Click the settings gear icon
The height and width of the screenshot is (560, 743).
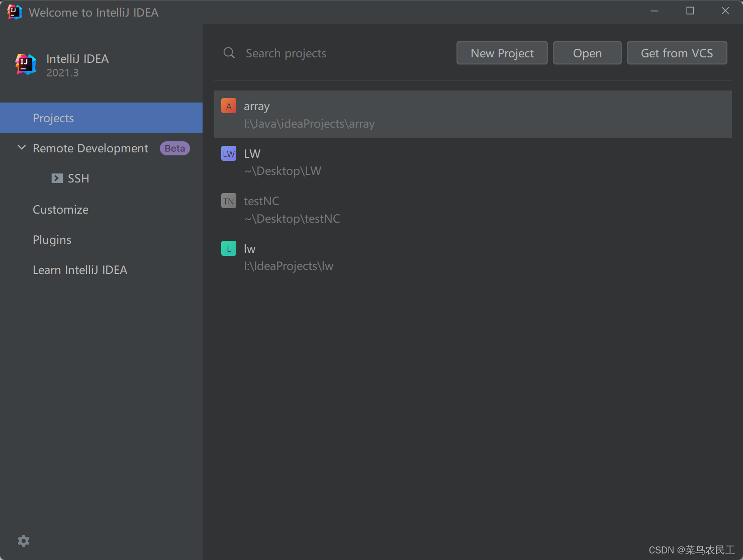coord(24,541)
